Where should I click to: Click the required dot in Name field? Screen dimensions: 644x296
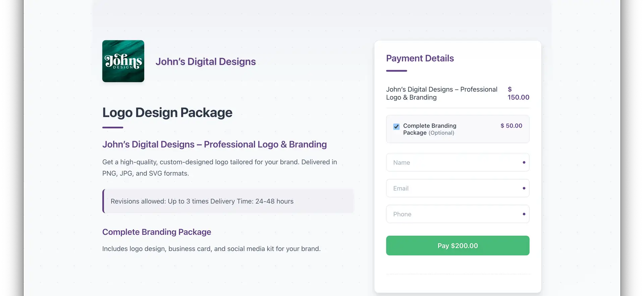coord(524,163)
